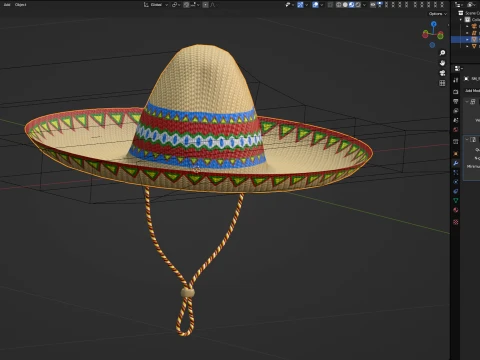Select the Scene Collection row in outliner
This screenshot has height=360, width=480.
(468, 13)
